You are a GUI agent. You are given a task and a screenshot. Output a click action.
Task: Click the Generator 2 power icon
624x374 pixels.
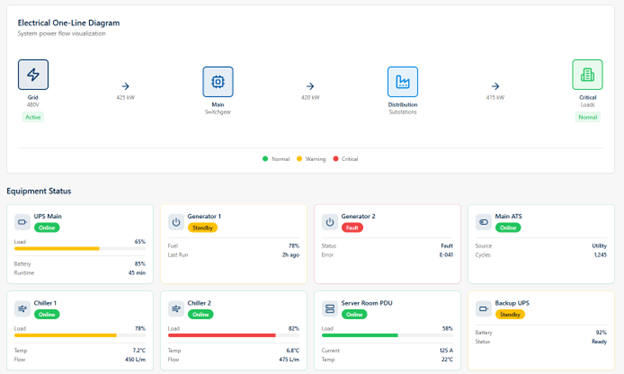(330, 222)
